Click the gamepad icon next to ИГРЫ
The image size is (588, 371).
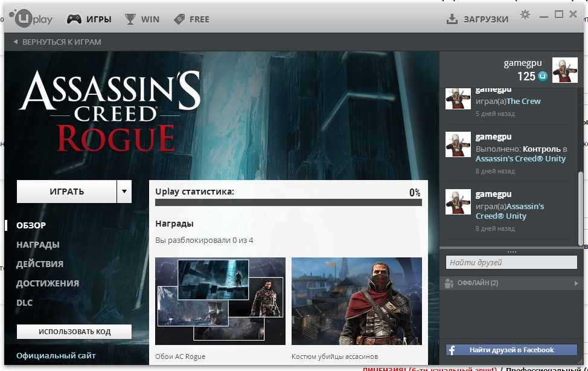pyautogui.click(x=74, y=19)
